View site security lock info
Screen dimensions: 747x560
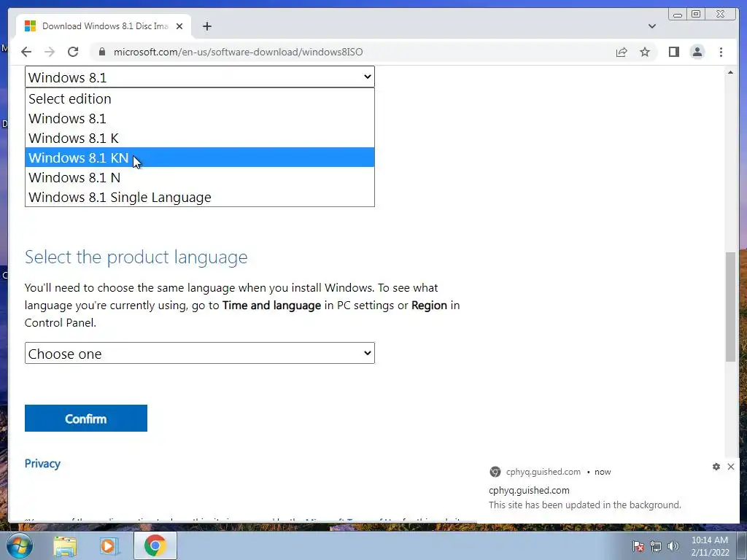click(x=102, y=52)
